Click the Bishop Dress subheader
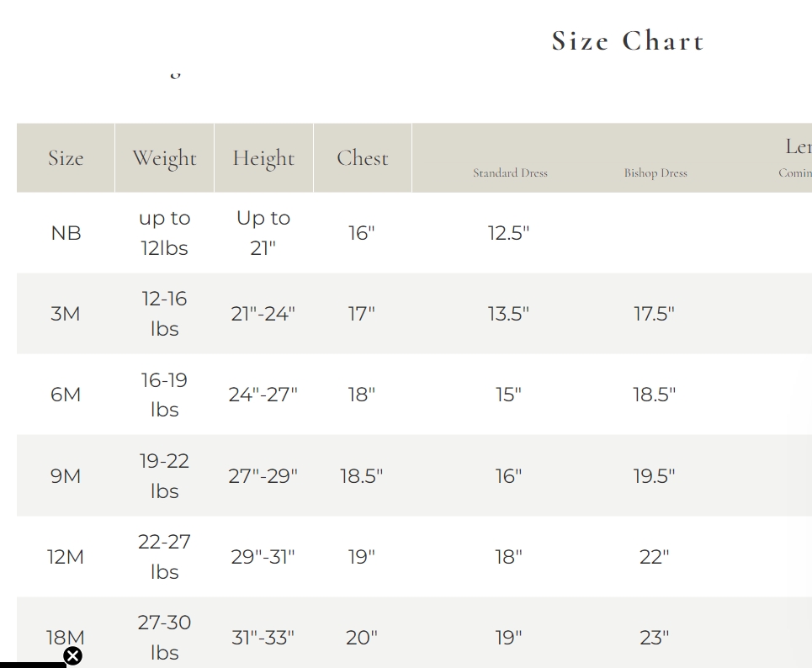 [x=655, y=173]
